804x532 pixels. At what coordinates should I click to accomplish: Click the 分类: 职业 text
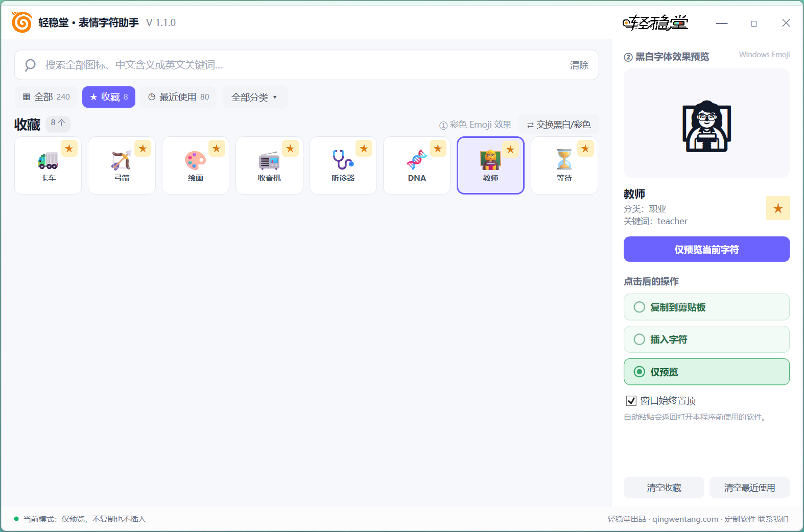[645, 209]
